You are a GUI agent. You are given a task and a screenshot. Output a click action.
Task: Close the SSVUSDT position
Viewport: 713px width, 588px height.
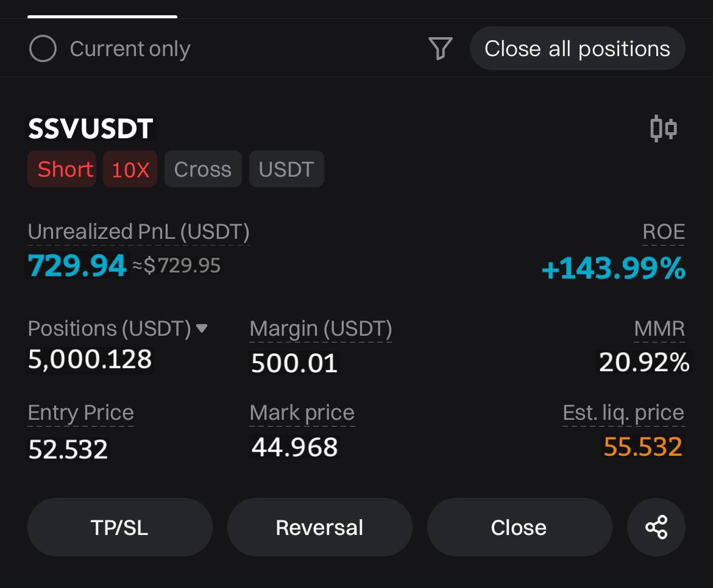pos(519,527)
